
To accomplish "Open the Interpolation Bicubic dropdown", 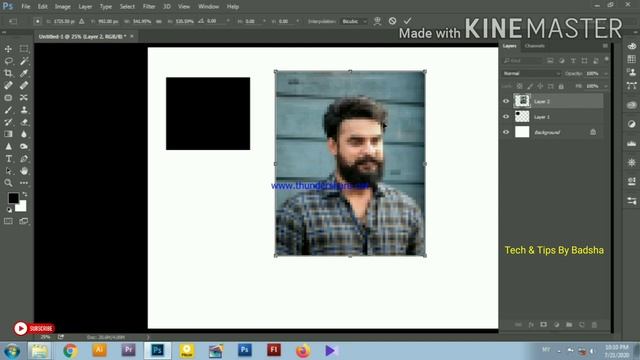I will pos(354,21).
